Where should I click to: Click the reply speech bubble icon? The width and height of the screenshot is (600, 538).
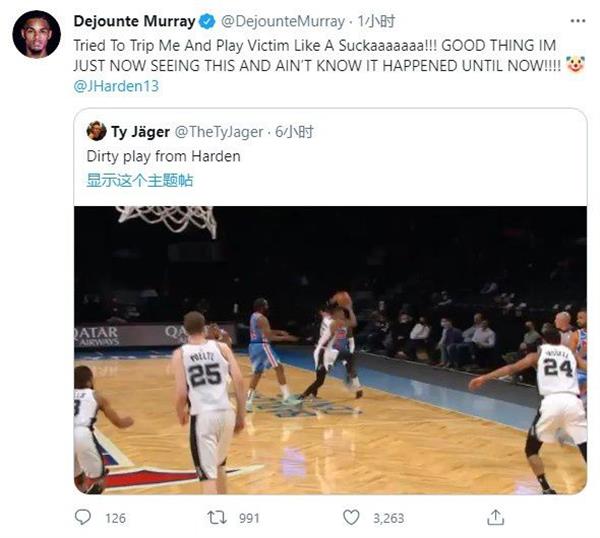tap(83, 517)
